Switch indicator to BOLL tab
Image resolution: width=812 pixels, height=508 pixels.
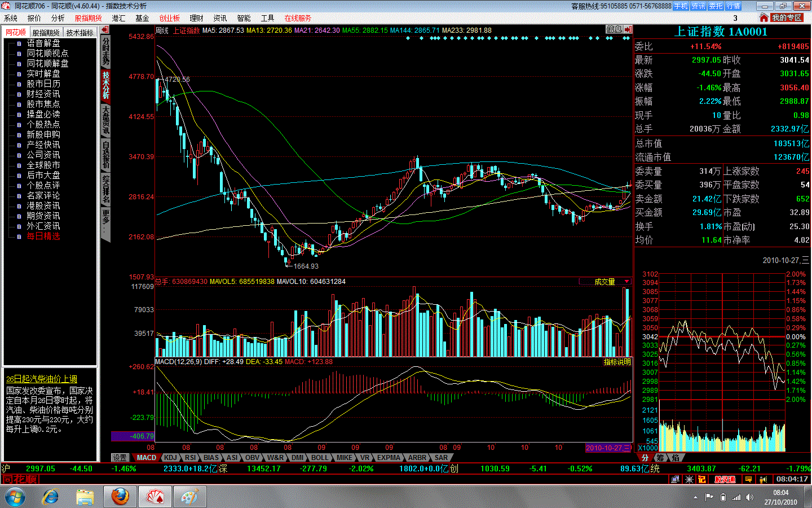(319, 458)
